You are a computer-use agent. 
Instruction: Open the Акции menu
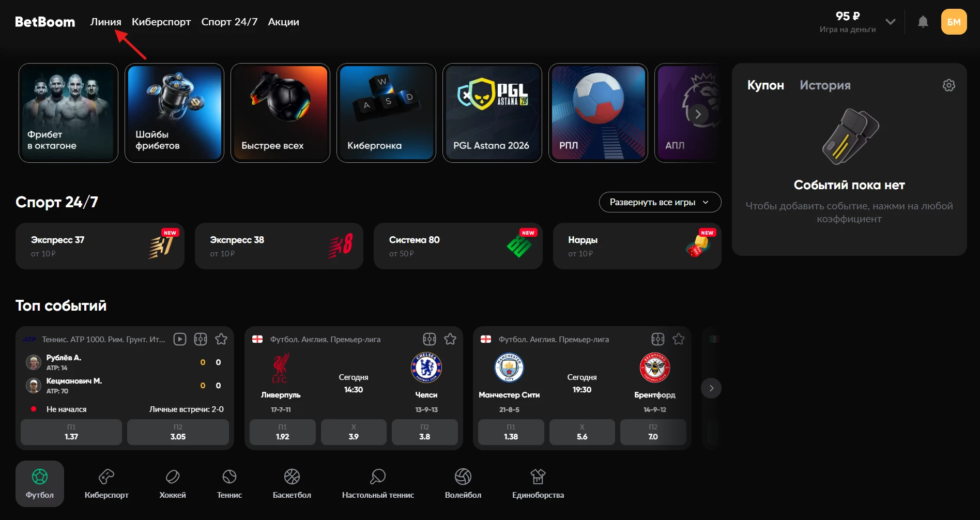pyautogui.click(x=283, y=22)
